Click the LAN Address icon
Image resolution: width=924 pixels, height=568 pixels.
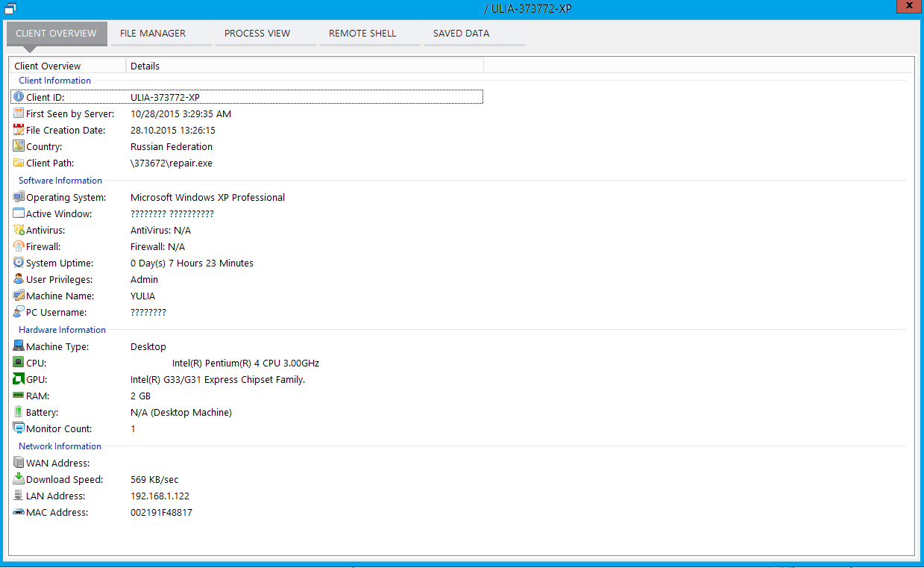pos(19,496)
